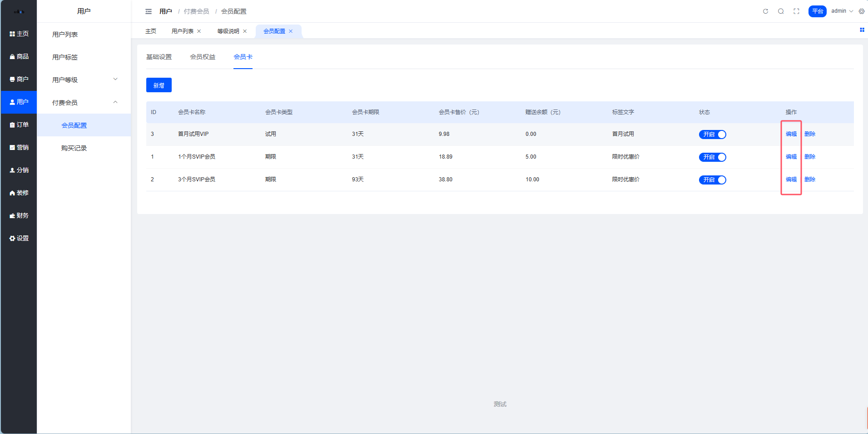Open 设置 in the left sidebar

[x=19, y=238]
